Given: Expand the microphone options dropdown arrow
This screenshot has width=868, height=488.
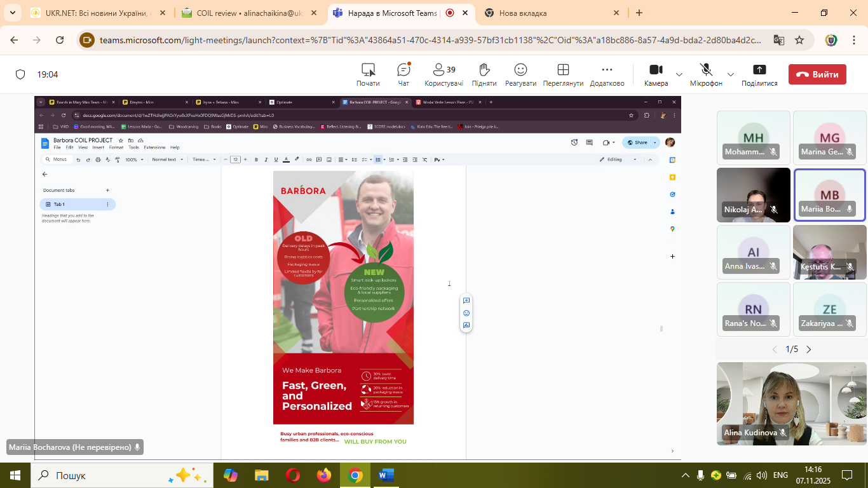Looking at the screenshot, I should pos(730,74).
